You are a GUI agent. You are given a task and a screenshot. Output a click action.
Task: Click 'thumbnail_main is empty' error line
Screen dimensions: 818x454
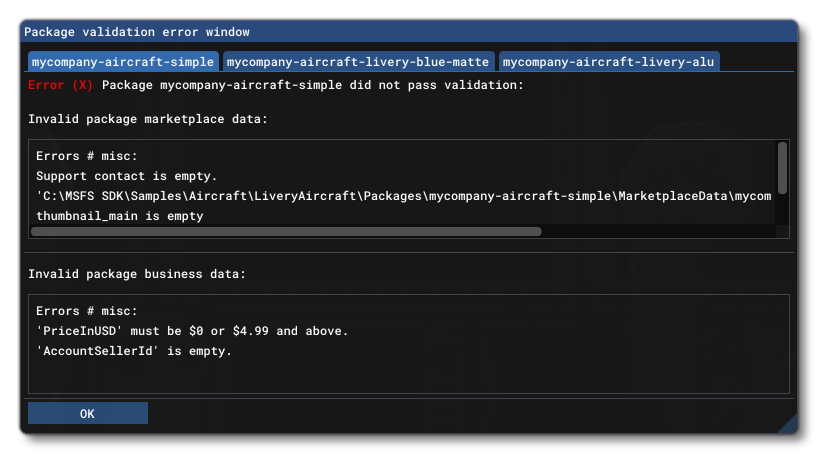coord(119,216)
